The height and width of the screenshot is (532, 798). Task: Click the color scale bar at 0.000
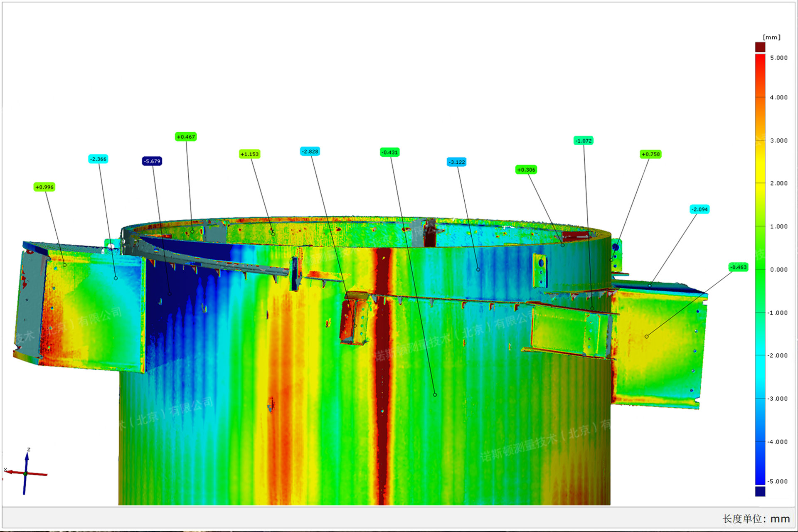click(760, 269)
